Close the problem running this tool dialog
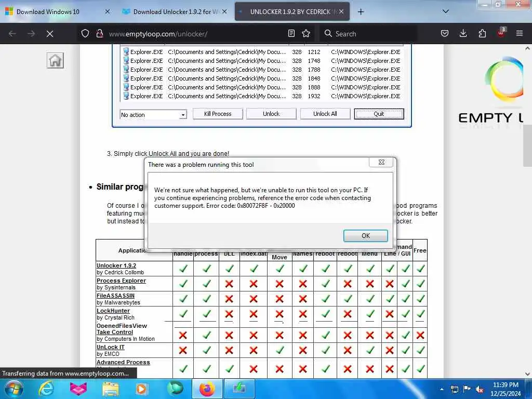Screen dimensions: 532x399 point(381,162)
